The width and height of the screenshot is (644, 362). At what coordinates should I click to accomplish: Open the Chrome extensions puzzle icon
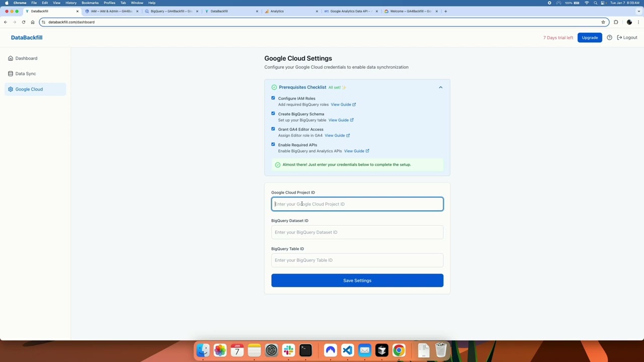[x=616, y=22]
